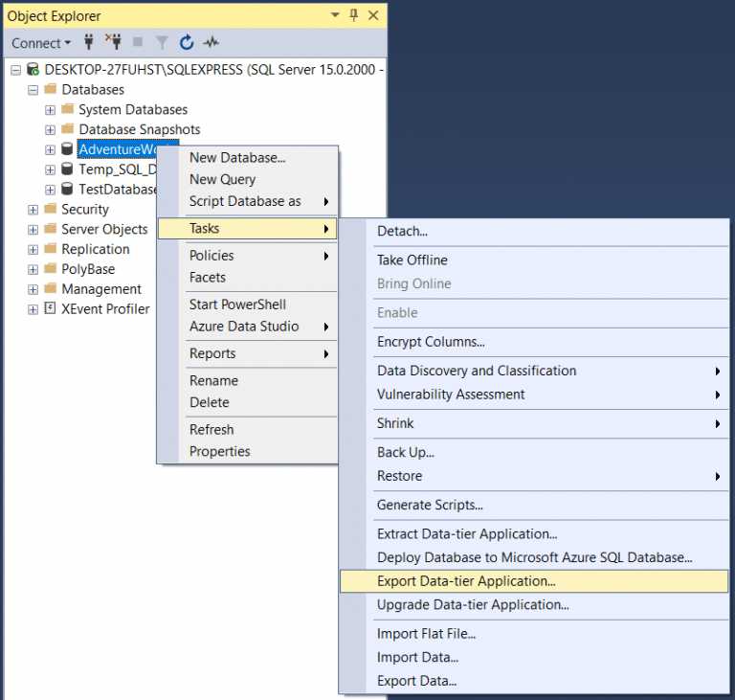Collapse the Databases tree node
This screenshot has width=735, height=700.
click(x=33, y=90)
